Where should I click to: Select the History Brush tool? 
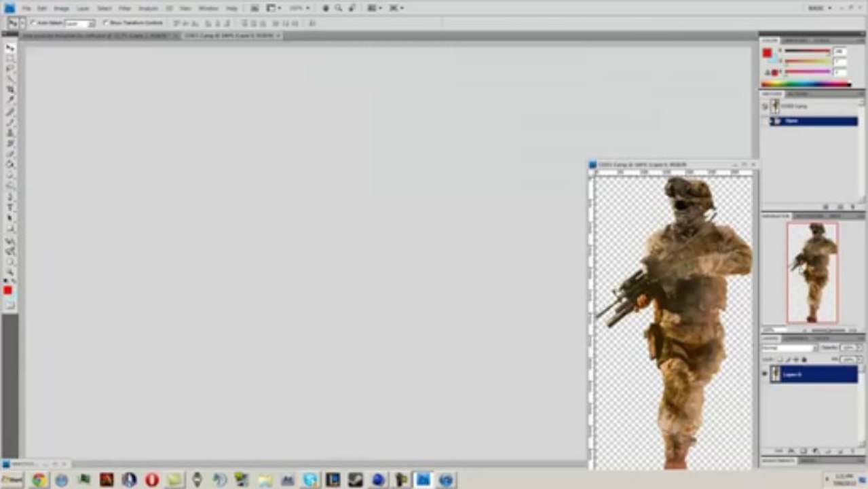coord(10,142)
